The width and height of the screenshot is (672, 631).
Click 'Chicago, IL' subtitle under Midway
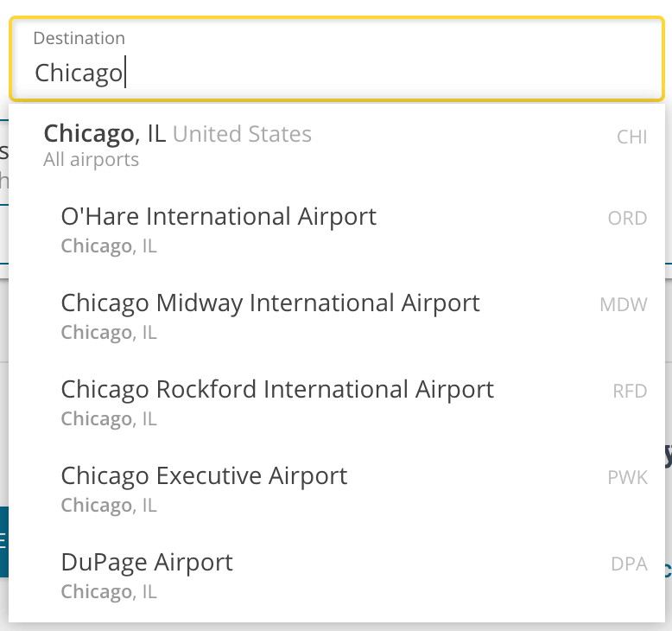109,333
